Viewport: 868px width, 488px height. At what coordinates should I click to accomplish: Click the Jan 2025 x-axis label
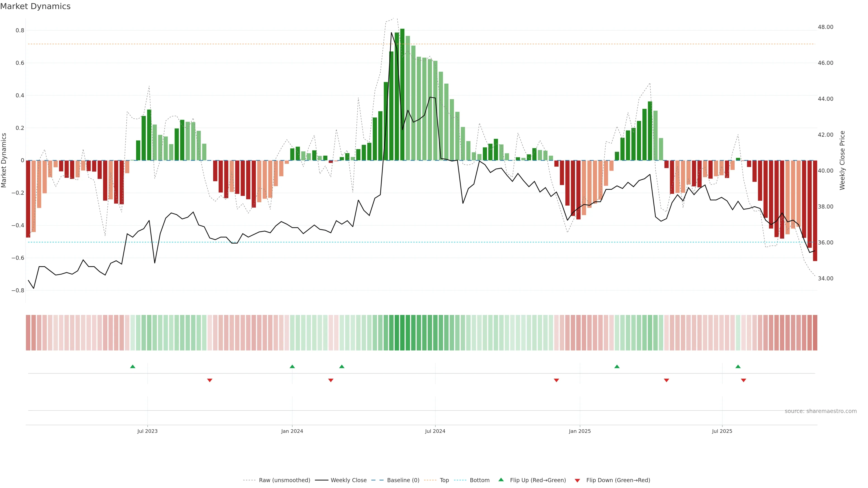(580, 431)
